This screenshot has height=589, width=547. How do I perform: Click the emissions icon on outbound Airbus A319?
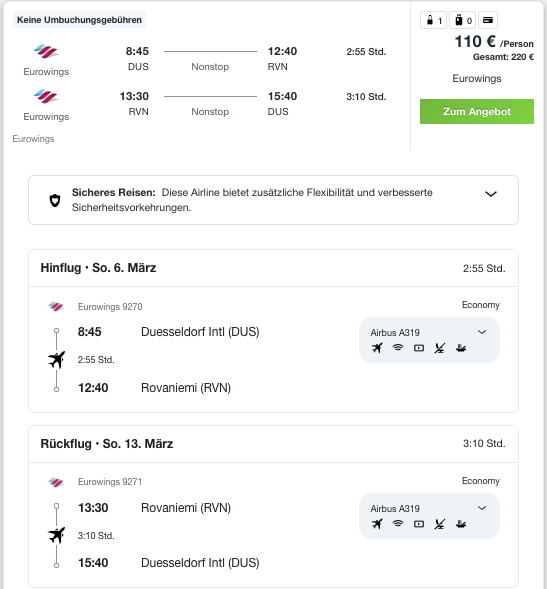(x=461, y=348)
